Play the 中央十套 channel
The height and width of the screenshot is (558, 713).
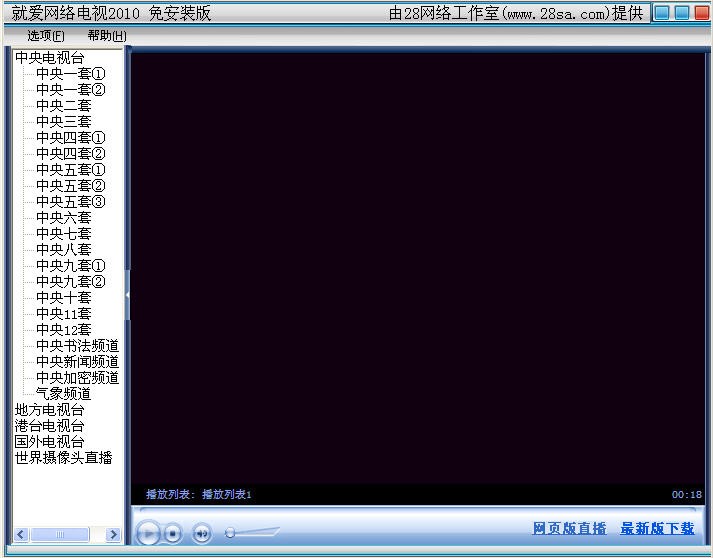pos(64,297)
